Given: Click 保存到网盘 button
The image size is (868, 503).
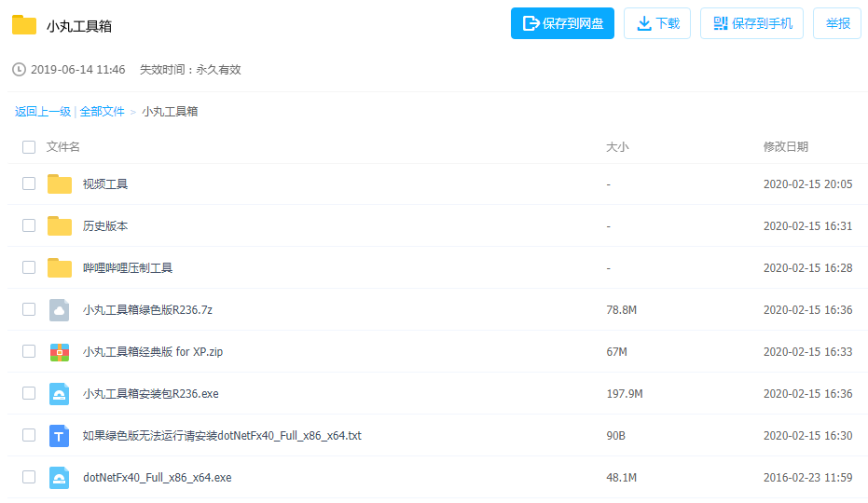Looking at the screenshot, I should pos(562,23).
